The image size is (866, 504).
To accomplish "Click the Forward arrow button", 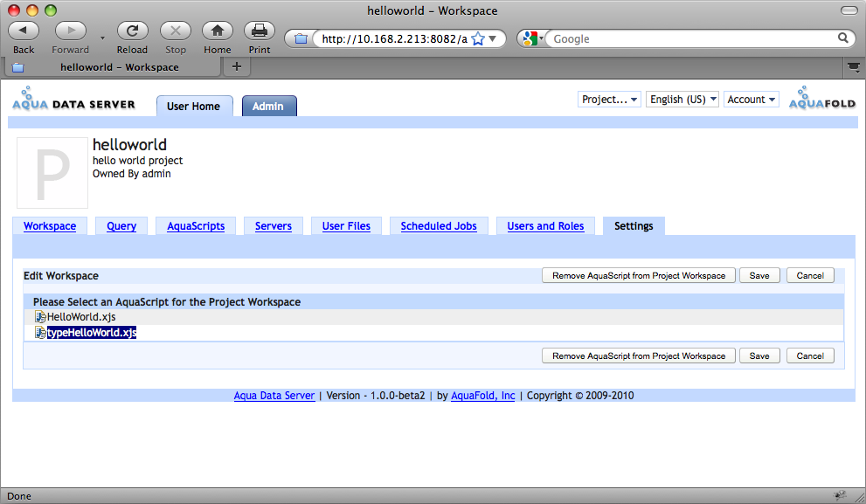I will (x=71, y=31).
